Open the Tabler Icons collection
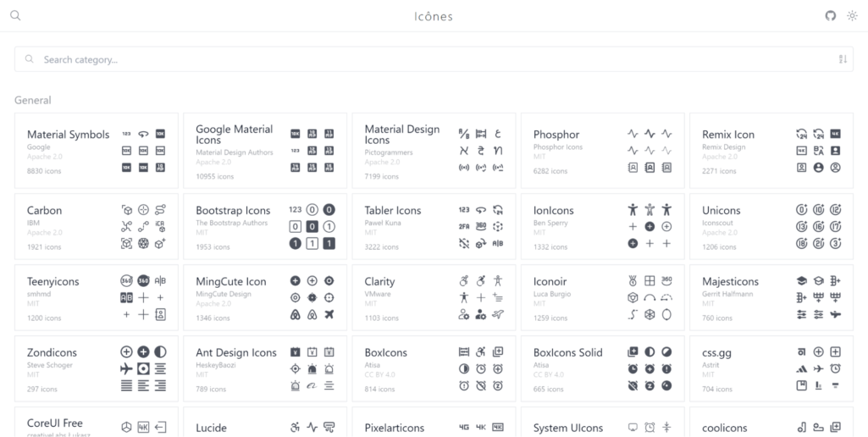 point(392,210)
